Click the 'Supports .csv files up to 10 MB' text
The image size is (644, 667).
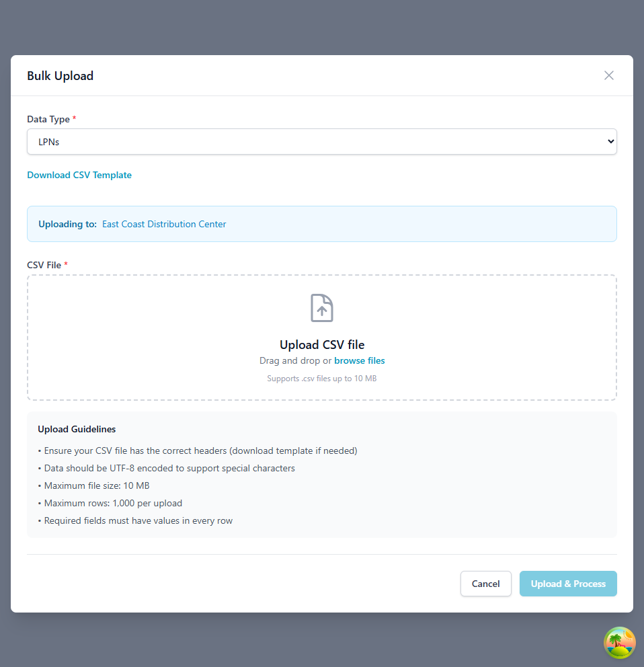point(321,378)
